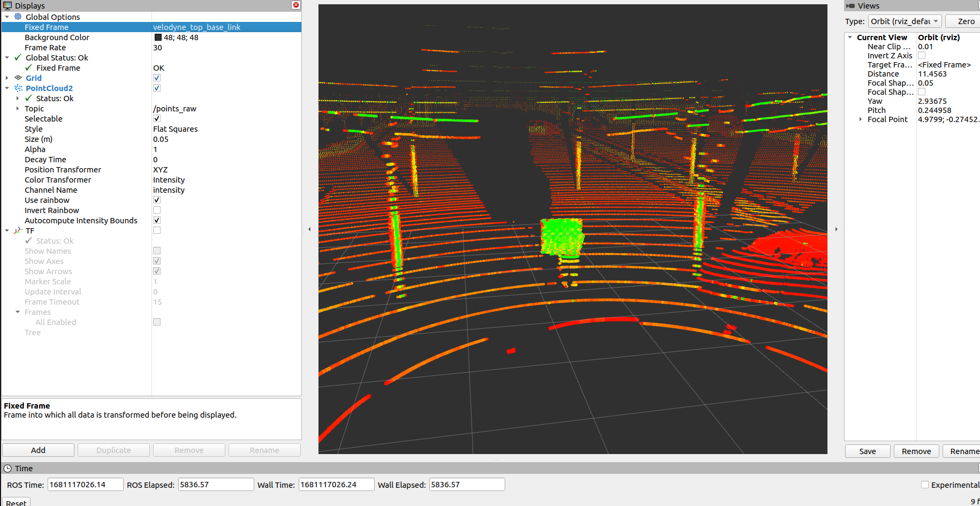Click the Add display button
This screenshot has width=980, height=506.
tap(38, 450)
